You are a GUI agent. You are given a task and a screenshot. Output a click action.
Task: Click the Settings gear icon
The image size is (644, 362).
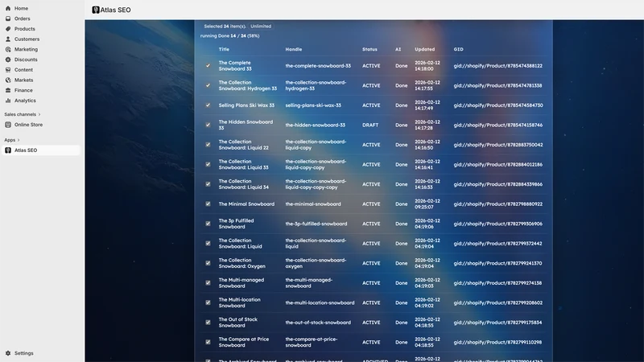pos(8,353)
